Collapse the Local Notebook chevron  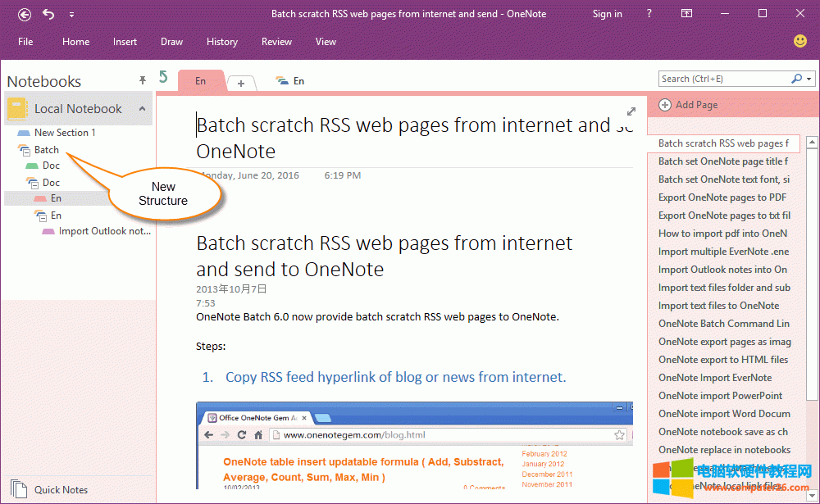pos(142,109)
